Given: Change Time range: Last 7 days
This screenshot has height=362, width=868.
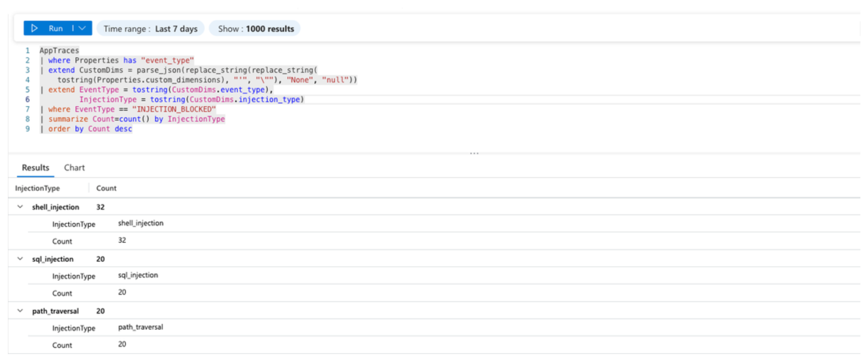Looking at the screenshot, I should (150, 29).
